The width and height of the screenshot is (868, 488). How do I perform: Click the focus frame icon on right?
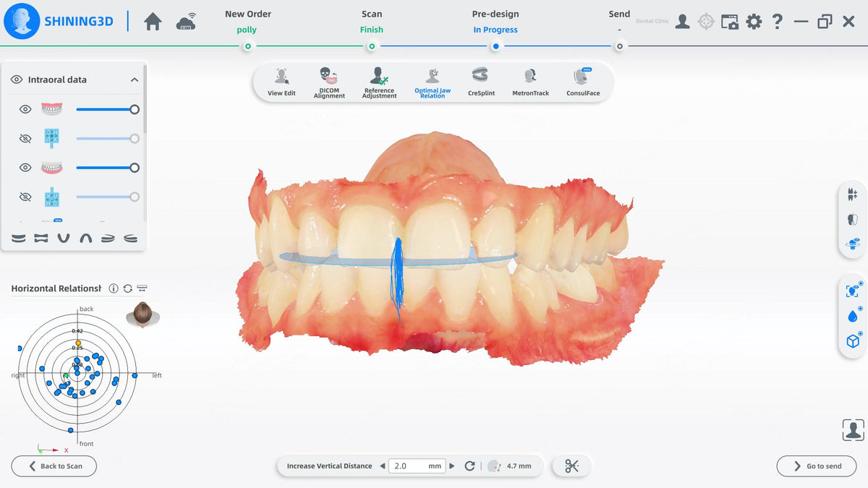click(x=852, y=291)
